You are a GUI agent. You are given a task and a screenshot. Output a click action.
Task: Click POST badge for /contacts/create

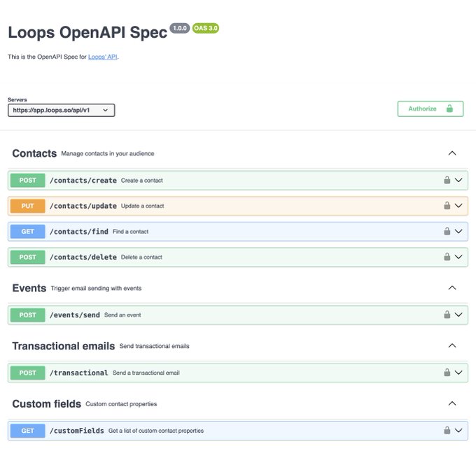coord(27,181)
